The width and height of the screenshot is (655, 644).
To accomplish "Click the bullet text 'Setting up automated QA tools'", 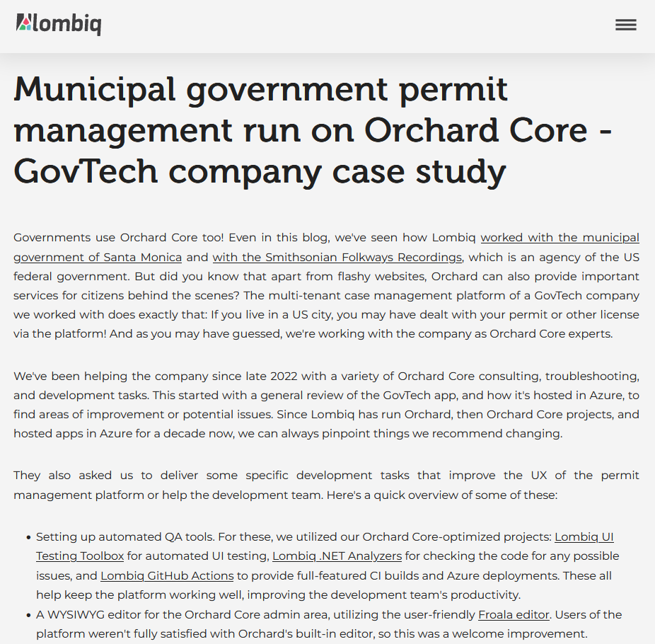I will point(124,536).
